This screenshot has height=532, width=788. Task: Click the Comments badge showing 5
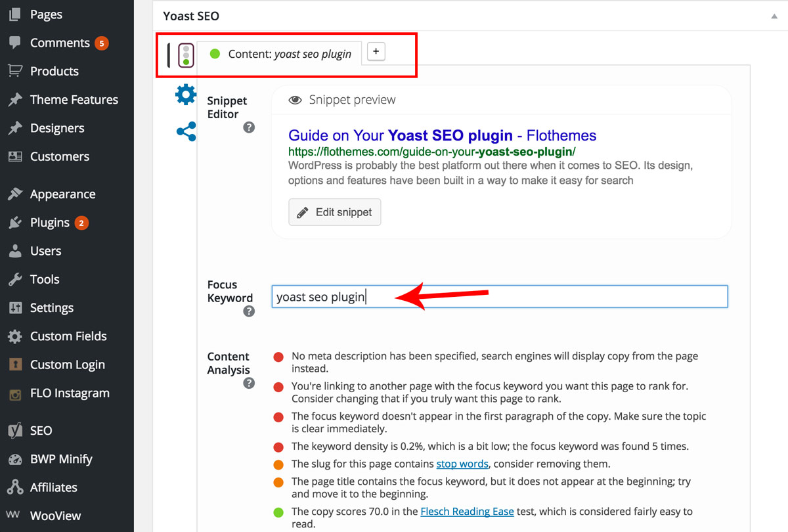tap(101, 43)
